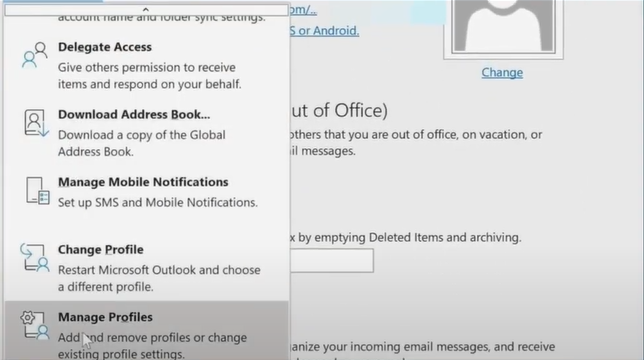Open the 'S or Android.' link

click(324, 31)
